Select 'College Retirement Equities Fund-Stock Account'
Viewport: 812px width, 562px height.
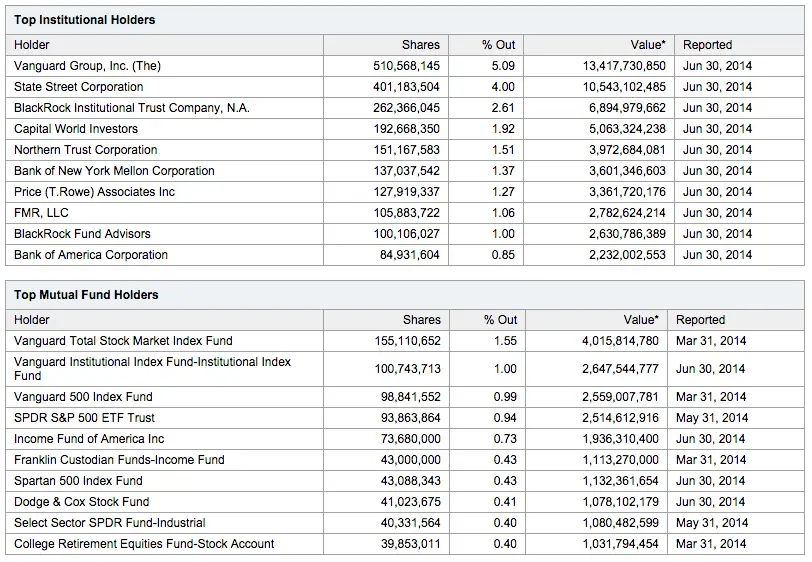click(144, 544)
